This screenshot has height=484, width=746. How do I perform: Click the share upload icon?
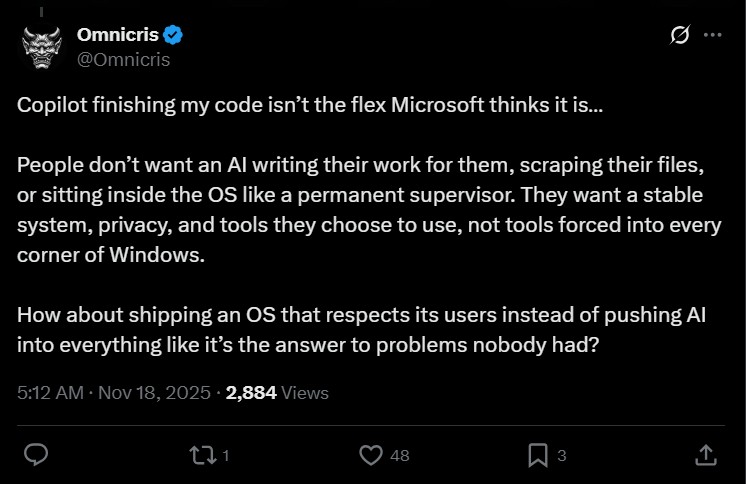[705, 455]
